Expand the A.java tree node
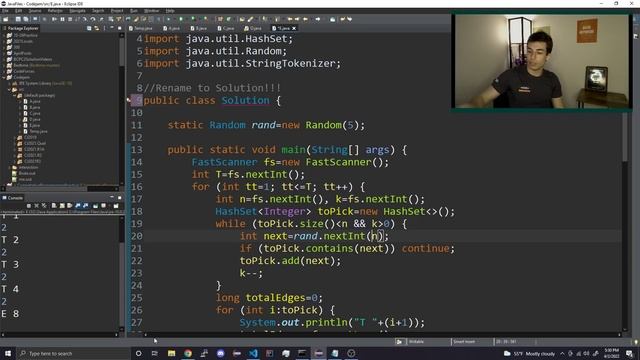Image resolution: width=640 pixels, height=360 pixels. (20, 102)
